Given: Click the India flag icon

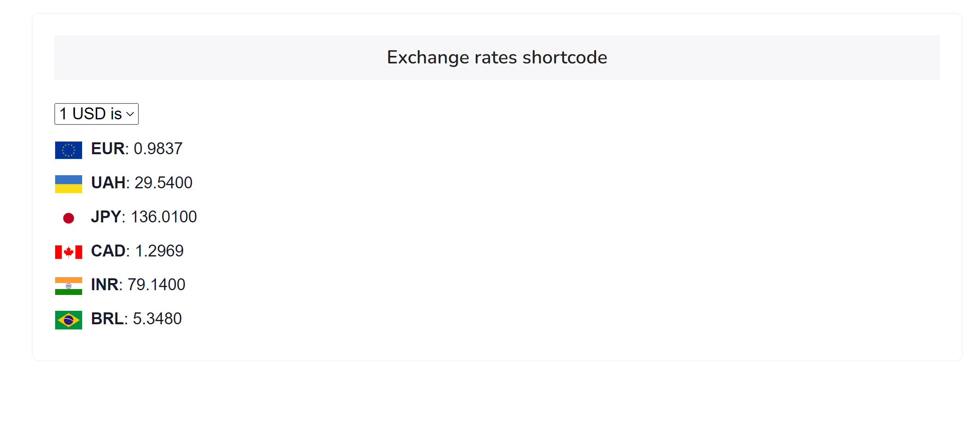Looking at the screenshot, I should click(x=68, y=286).
